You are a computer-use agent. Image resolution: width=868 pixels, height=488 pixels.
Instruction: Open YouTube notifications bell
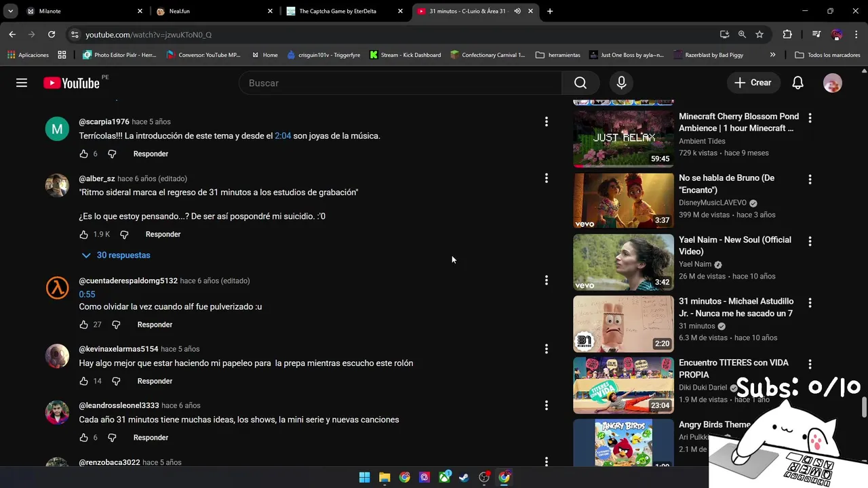tap(798, 83)
